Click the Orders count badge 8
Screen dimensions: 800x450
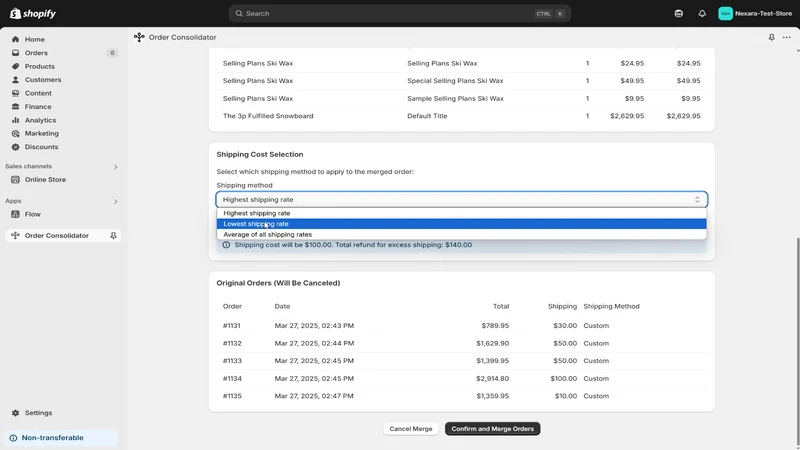(x=112, y=53)
